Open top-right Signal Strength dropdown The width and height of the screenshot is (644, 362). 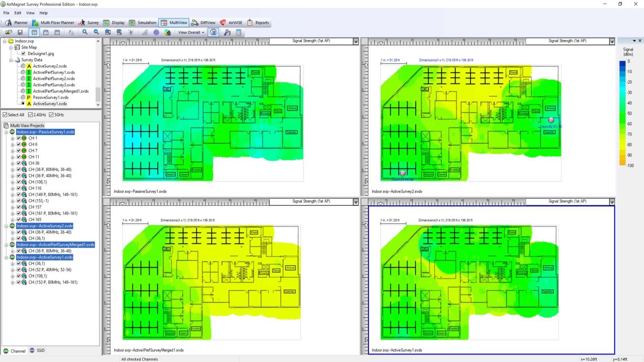click(612, 41)
